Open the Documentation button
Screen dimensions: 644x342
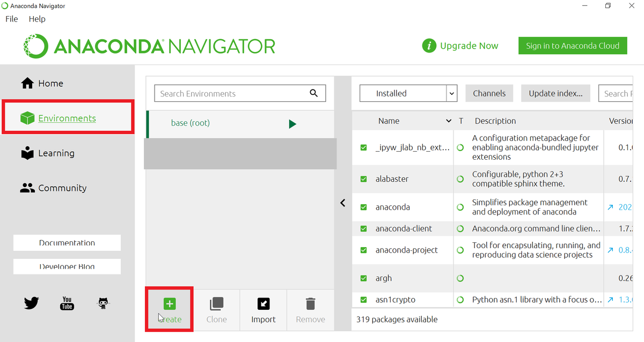(x=67, y=243)
